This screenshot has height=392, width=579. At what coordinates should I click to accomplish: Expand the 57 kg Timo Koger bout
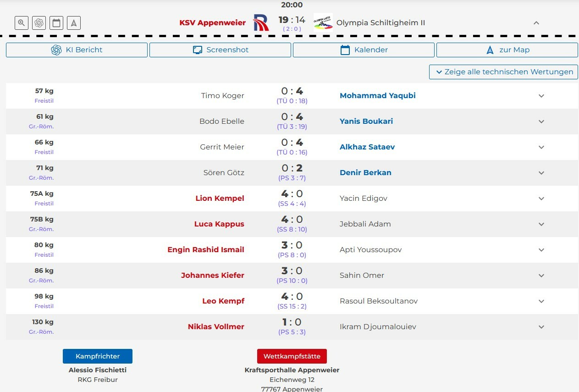coord(541,96)
